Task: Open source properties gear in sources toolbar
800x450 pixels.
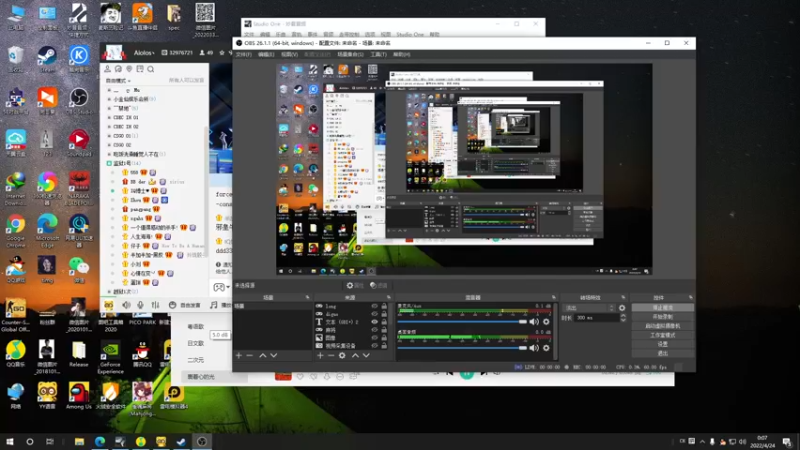Action: click(342, 355)
